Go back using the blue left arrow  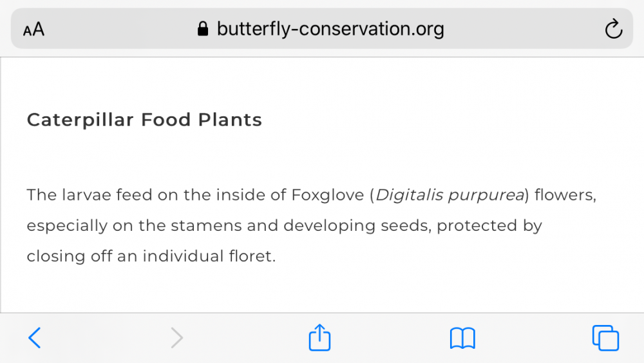[x=35, y=338]
